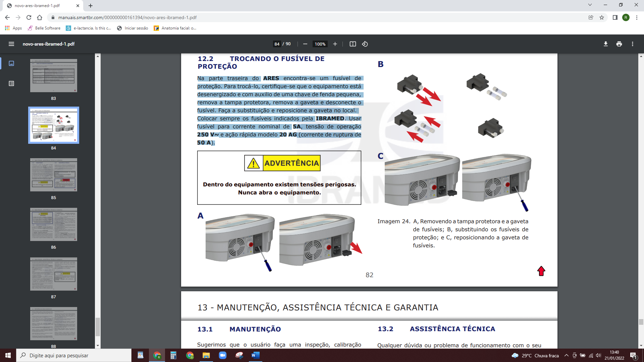
Task: Click sidebar scrollbar up arrow
Action: point(98,56)
